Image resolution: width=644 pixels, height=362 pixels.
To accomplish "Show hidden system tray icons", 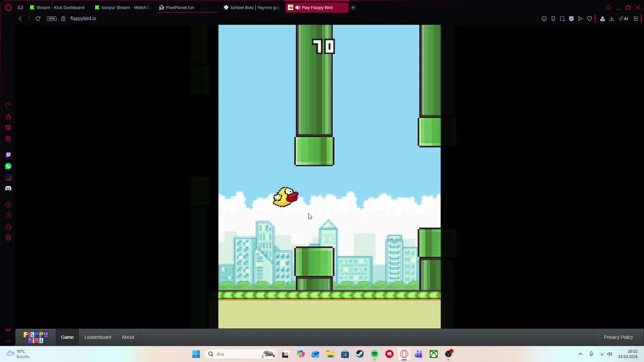I will 581,354.
